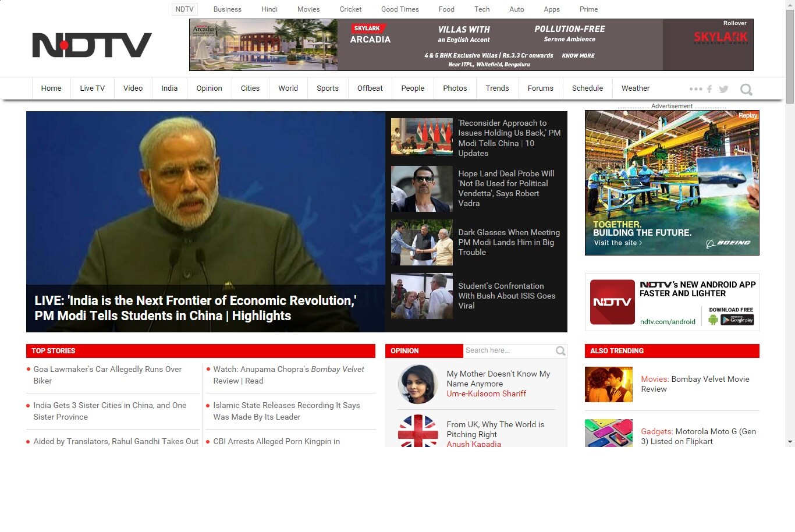Viewport: 795px width, 532px height.
Task: Open the TV Schedule page
Action: (x=587, y=88)
